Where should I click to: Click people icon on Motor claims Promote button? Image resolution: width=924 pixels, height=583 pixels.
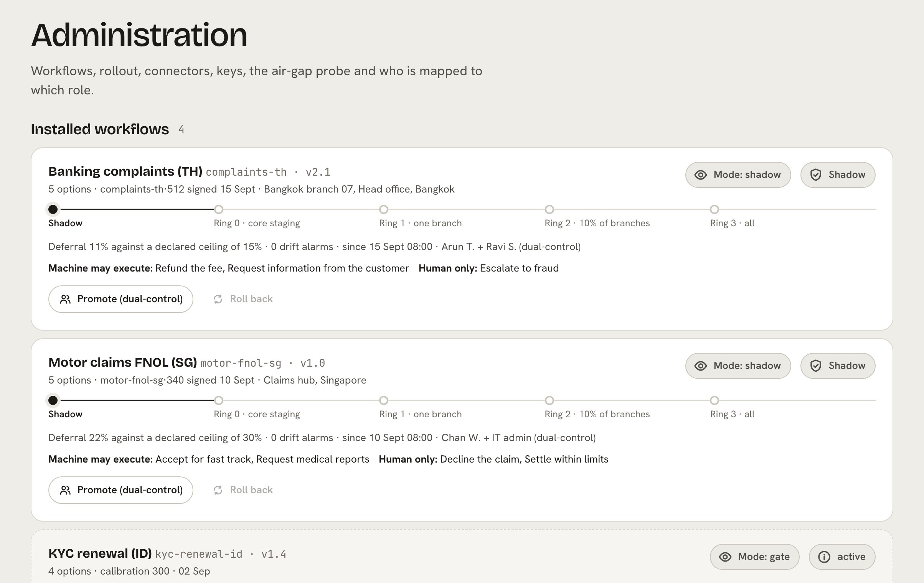click(x=66, y=490)
